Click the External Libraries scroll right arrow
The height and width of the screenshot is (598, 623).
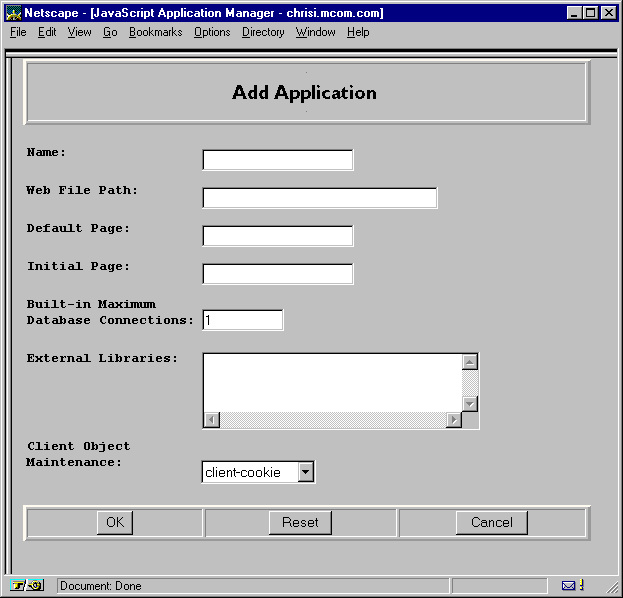pyautogui.click(x=454, y=420)
